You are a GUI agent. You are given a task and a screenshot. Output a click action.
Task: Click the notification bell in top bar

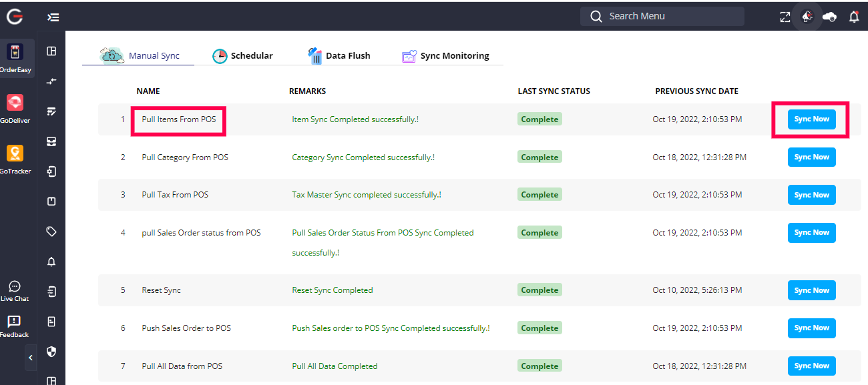tap(854, 17)
